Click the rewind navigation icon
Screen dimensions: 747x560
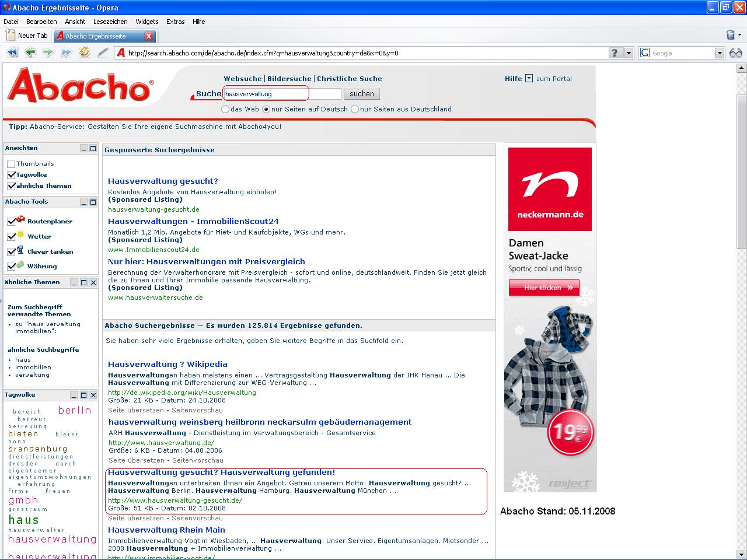pos(12,52)
